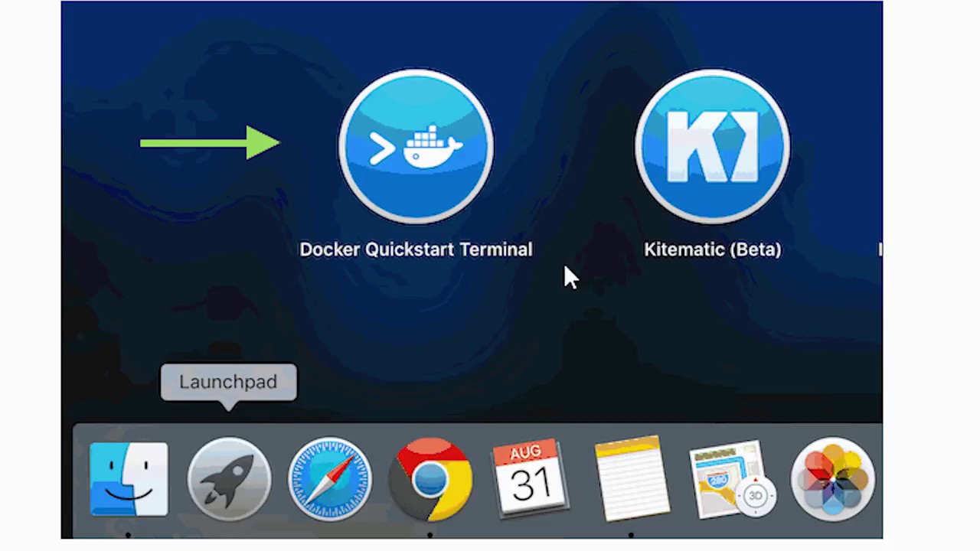
Task: Open the Docker Quickstart Terminal app icon
Action: pos(416,147)
